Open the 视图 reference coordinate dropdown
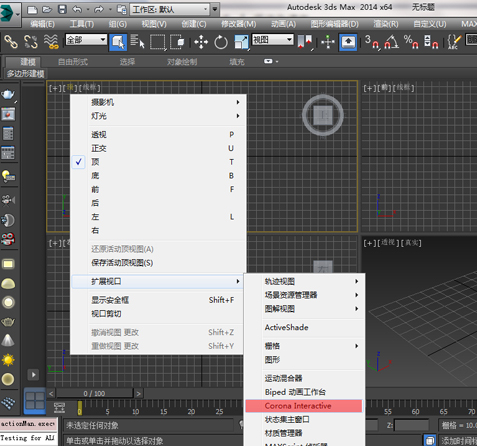The image size is (477, 446). click(273, 40)
